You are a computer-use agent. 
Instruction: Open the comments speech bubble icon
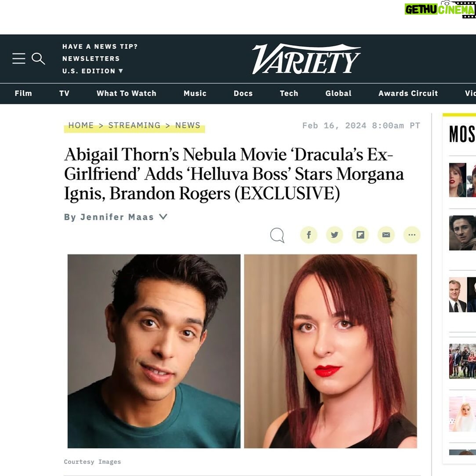(277, 235)
